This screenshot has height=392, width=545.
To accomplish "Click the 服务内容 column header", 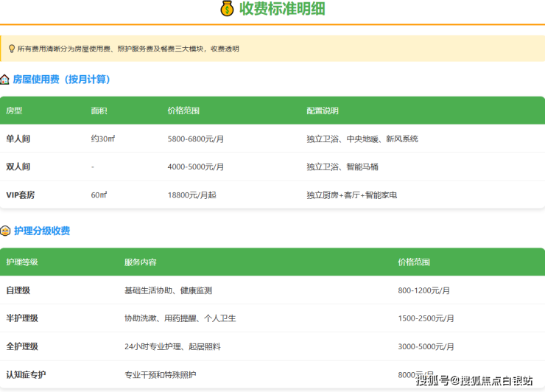I will click(x=140, y=262).
